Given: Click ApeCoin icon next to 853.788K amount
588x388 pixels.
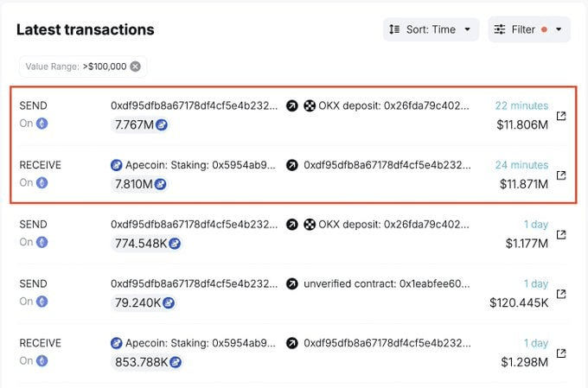Looking at the screenshot, I should pyautogui.click(x=176, y=362).
